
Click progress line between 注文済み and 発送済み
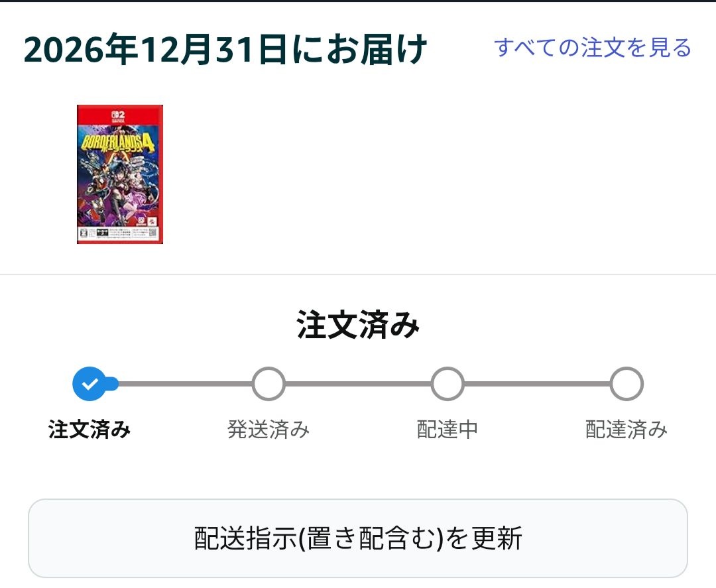tap(185, 384)
